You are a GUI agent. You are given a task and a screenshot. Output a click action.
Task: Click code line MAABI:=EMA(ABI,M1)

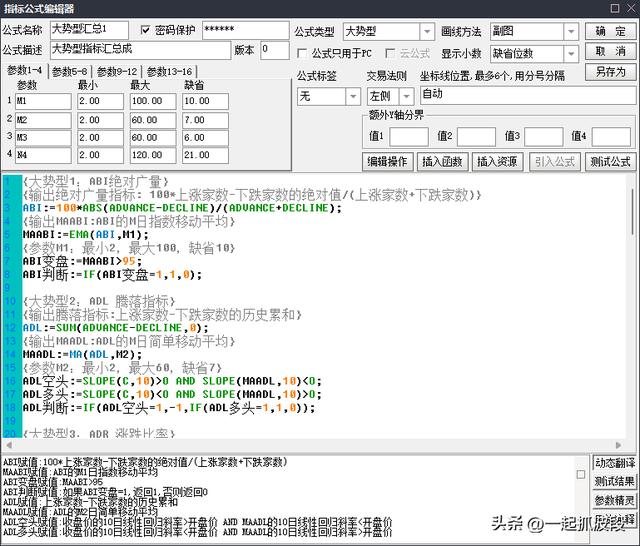coord(86,235)
